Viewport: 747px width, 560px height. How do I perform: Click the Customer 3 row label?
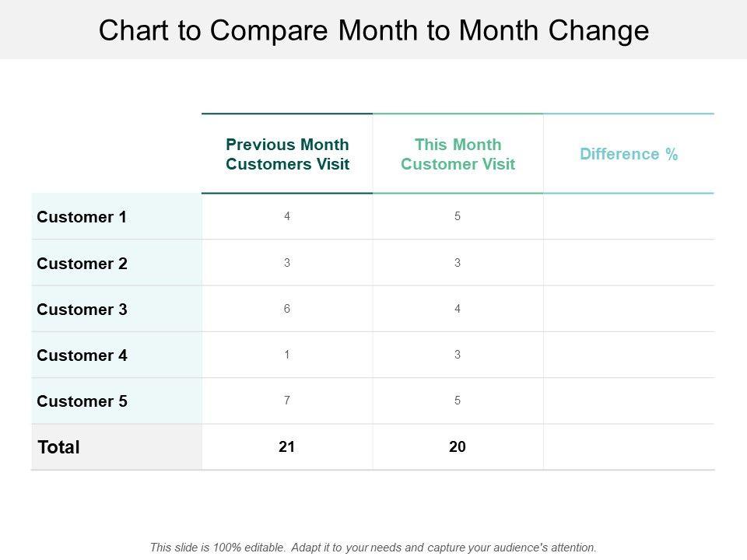coord(82,309)
